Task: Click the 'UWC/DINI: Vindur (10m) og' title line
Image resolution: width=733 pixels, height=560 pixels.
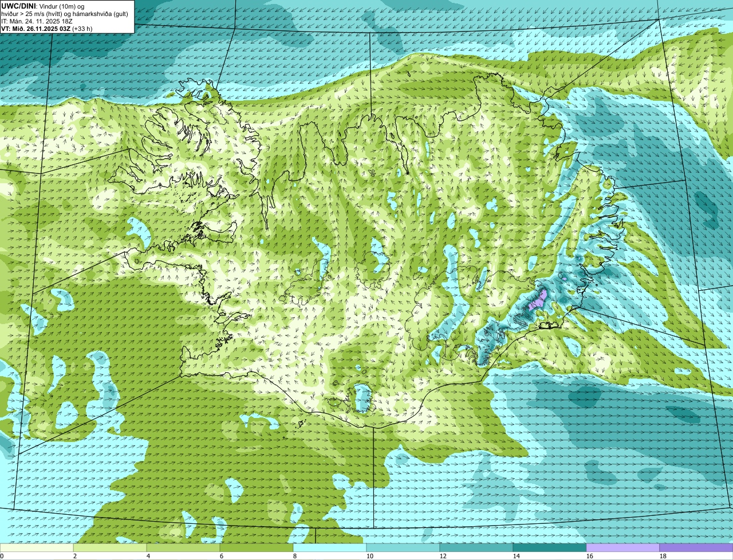Action: point(42,6)
